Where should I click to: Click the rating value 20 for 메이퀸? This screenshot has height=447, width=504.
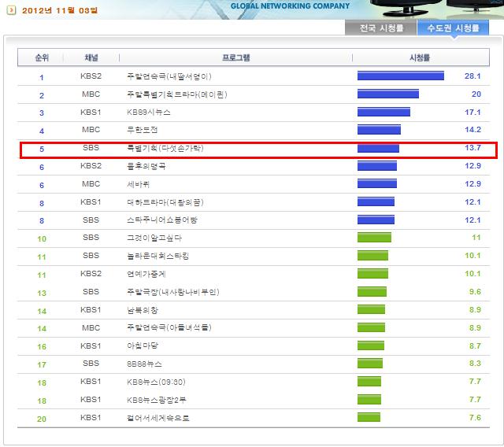[476, 94]
